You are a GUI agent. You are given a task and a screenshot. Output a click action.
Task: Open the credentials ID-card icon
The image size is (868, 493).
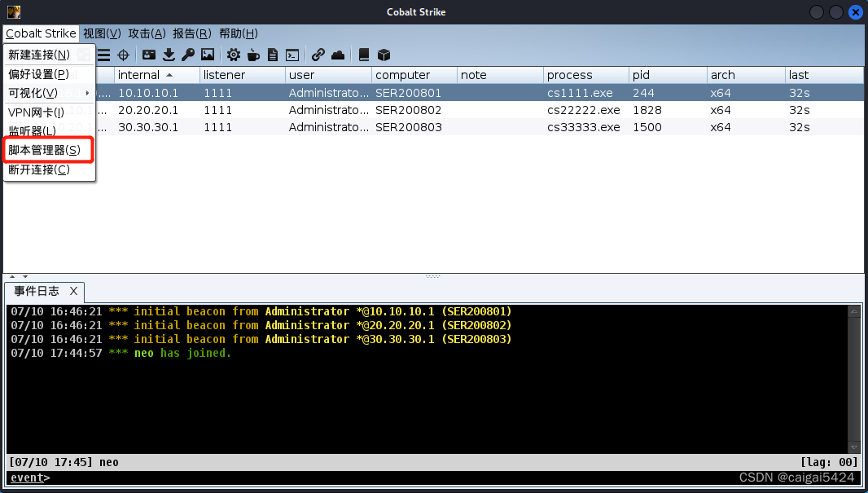(149, 55)
